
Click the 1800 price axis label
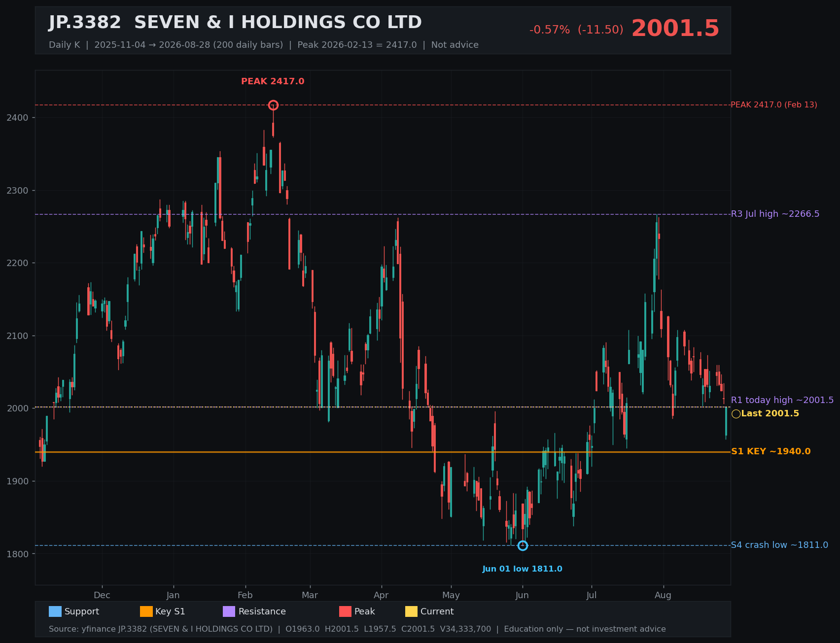pos(18,554)
